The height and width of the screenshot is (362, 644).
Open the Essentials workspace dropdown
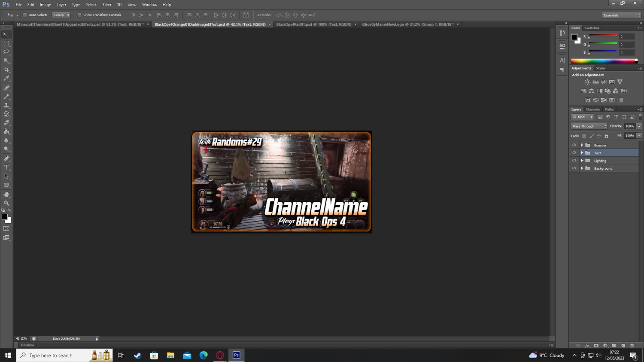click(621, 15)
